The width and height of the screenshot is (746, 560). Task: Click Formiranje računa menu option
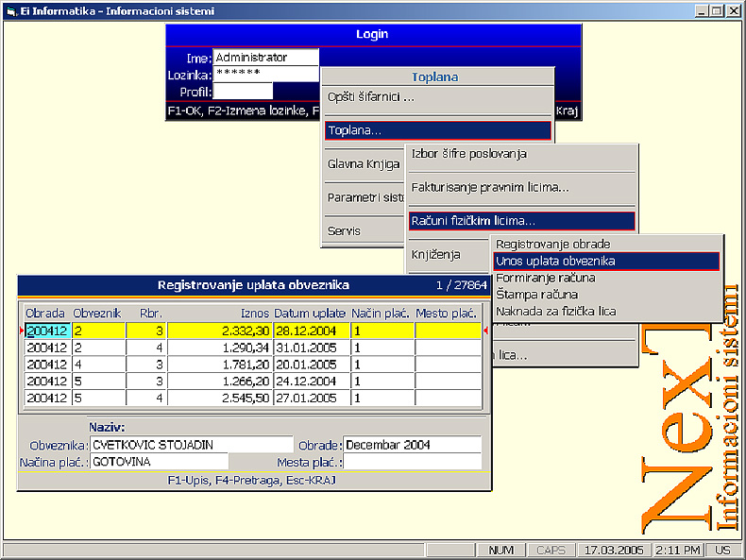pos(545,278)
